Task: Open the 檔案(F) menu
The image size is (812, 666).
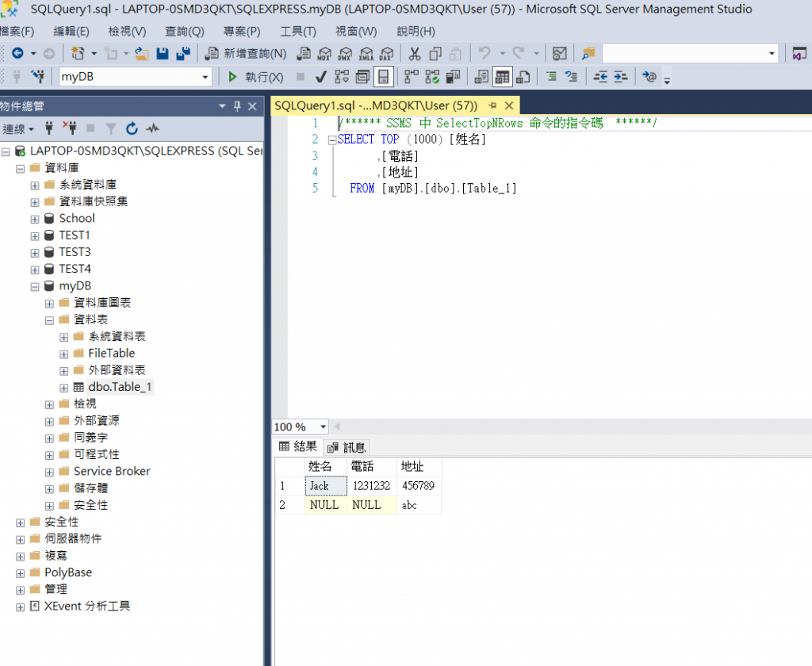Action: [17, 32]
